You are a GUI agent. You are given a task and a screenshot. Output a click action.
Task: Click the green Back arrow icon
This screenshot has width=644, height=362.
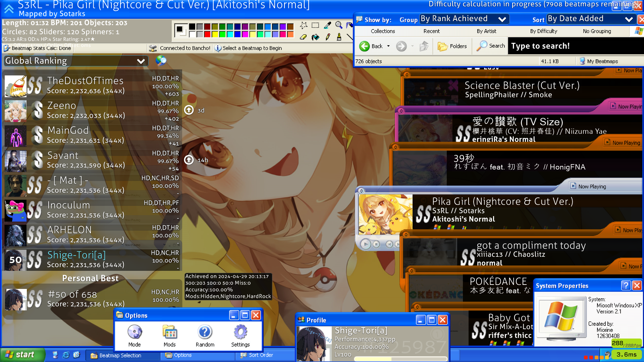tap(364, 46)
